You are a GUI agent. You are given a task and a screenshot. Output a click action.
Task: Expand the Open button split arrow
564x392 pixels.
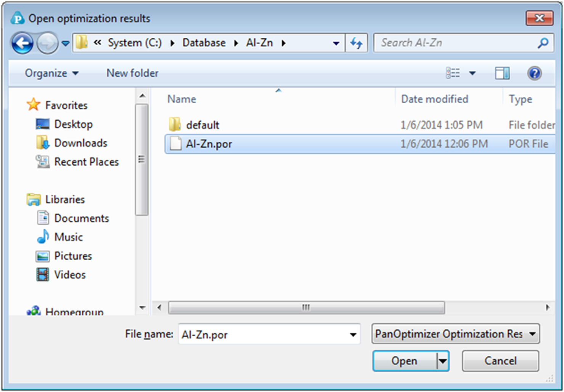click(443, 361)
